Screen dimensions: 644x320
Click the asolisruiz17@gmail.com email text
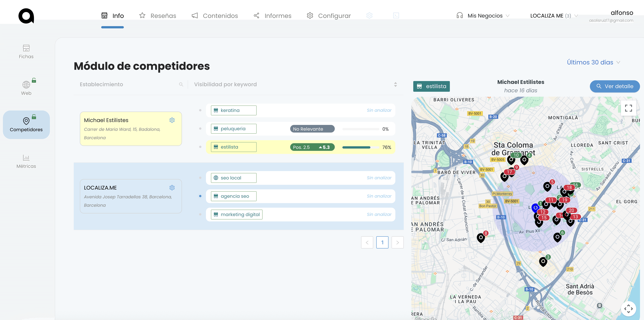pos(611,21)
